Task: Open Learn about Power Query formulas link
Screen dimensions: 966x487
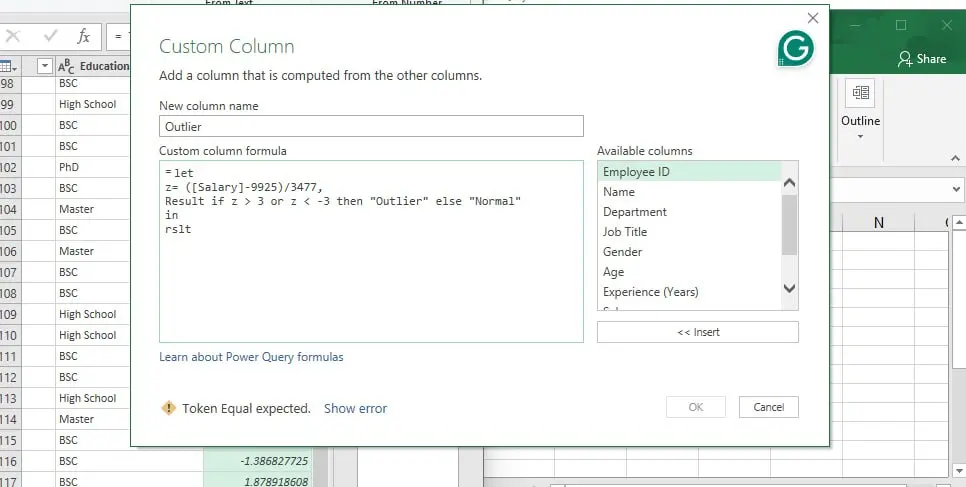Action: coord(251,357)
